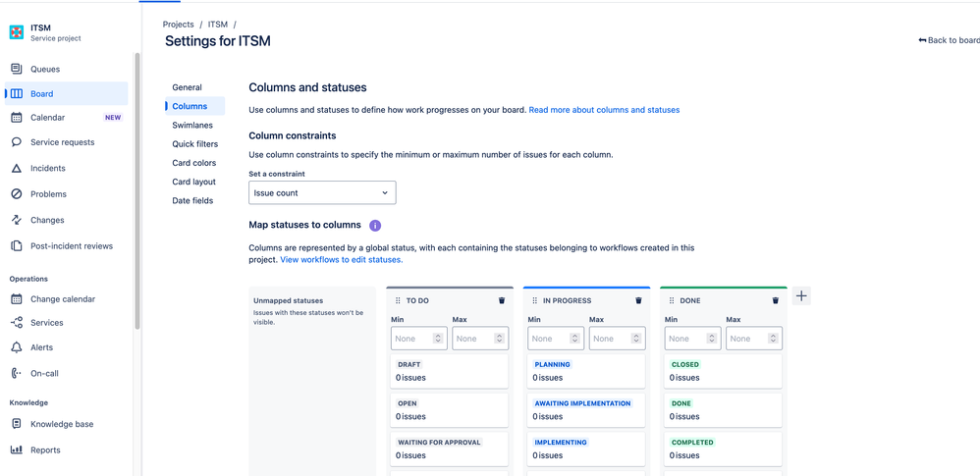Click the purple info icon beside Map statuses
980x476 pixels.
[x=375, y=225]
